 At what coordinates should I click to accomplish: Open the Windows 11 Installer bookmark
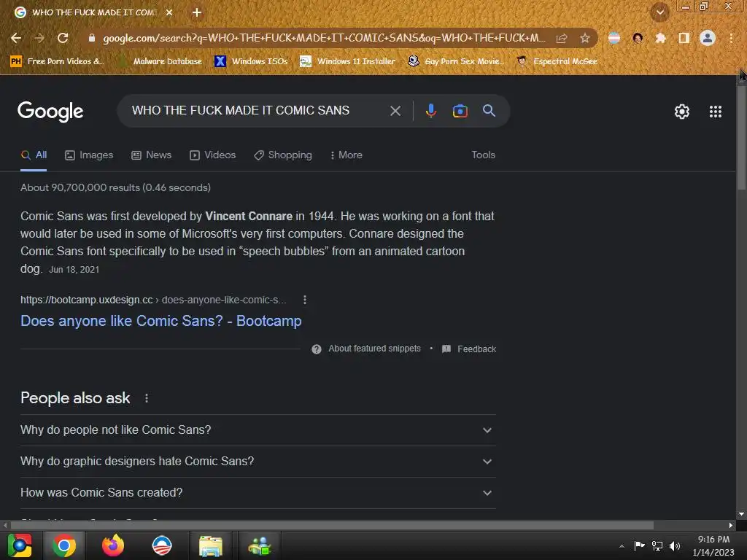pyautogui.click(x=347, y=61)
